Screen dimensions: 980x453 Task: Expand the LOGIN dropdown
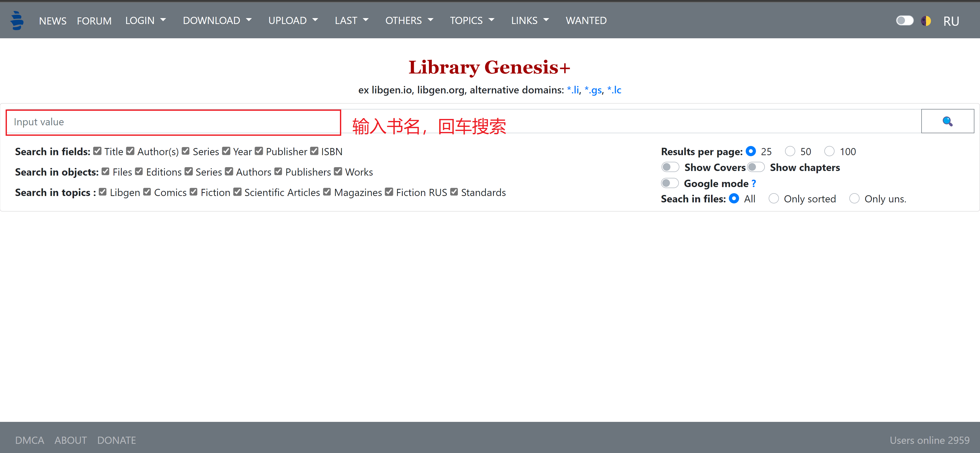point(145,20)
